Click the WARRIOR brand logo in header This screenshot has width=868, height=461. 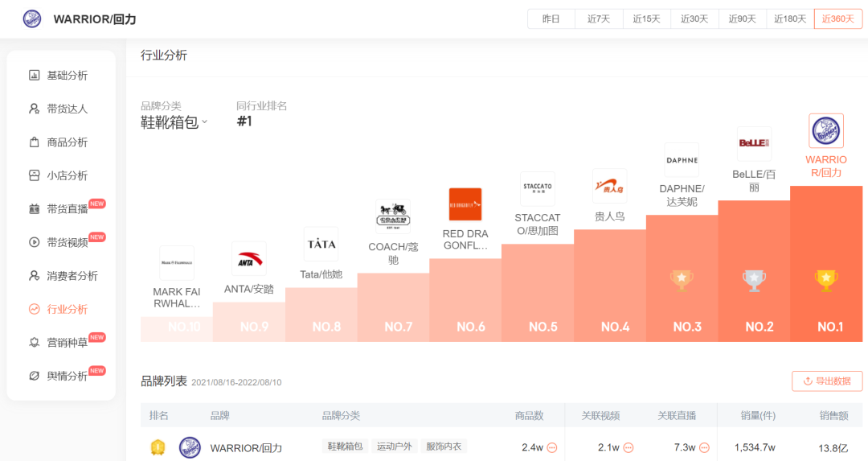click(32, 19)
